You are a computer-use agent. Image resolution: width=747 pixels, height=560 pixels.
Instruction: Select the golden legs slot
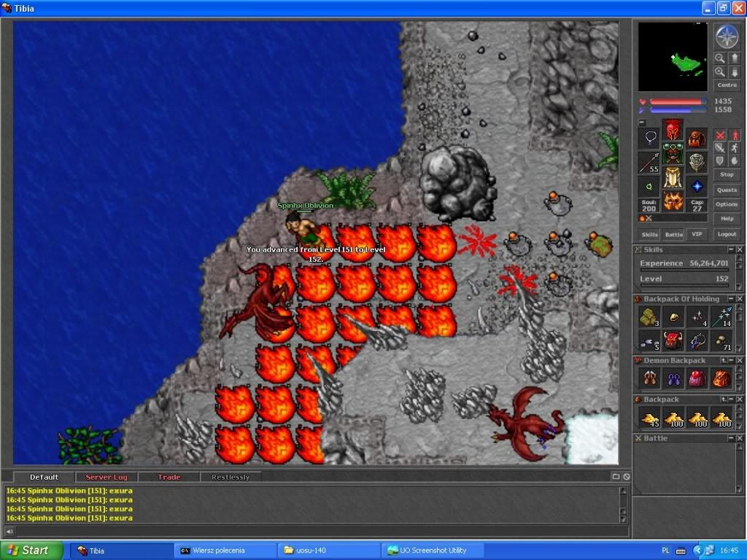[x=673, y=177]
